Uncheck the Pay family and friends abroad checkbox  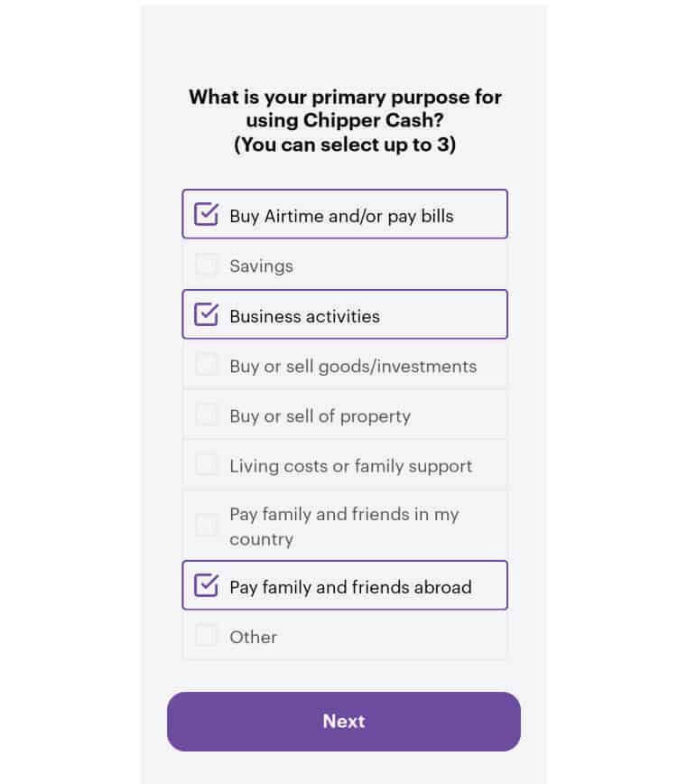click(x=207, y=585)
